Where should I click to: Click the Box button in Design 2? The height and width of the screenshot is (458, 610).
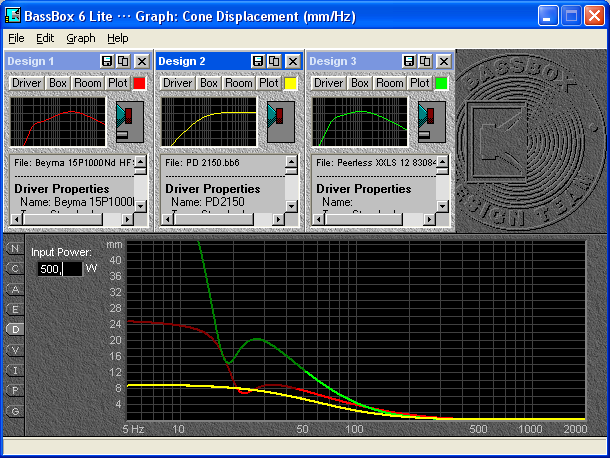click(209, 83)
